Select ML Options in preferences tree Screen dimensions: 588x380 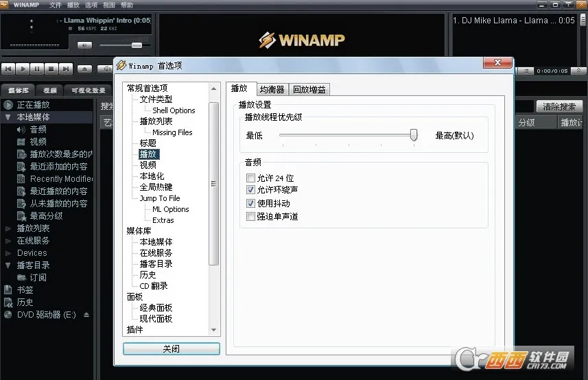pyautogui.click(x=171, y=209)
